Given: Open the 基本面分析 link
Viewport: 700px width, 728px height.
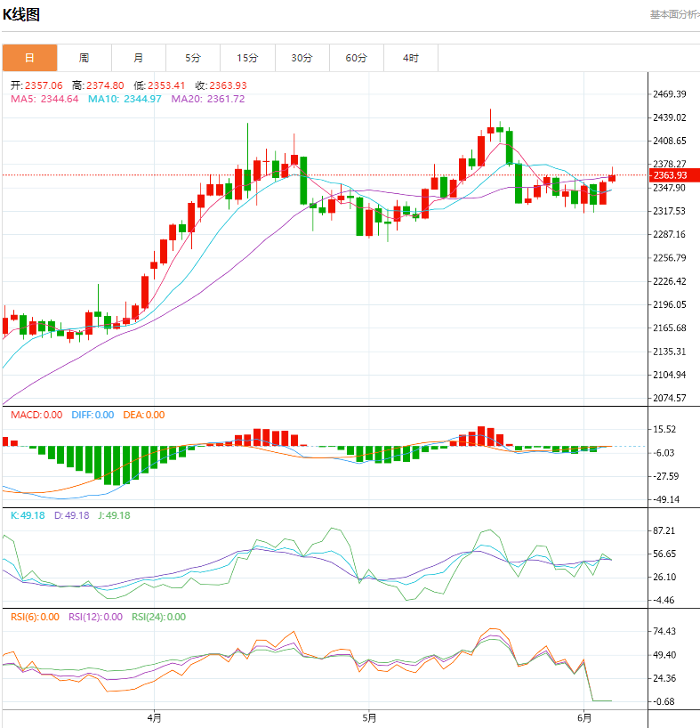Looking at the screenshot, I should tap(673, 14).
